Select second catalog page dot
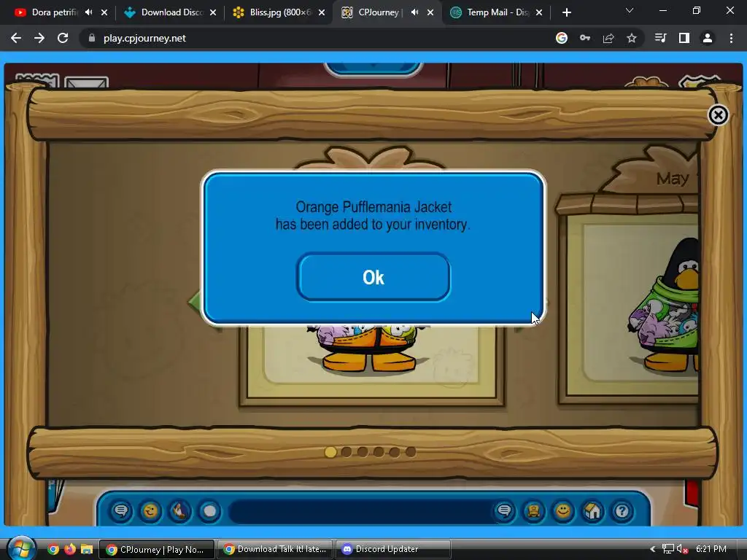The width and height of the screenshot is (747, 560). [x=347, y=452]
